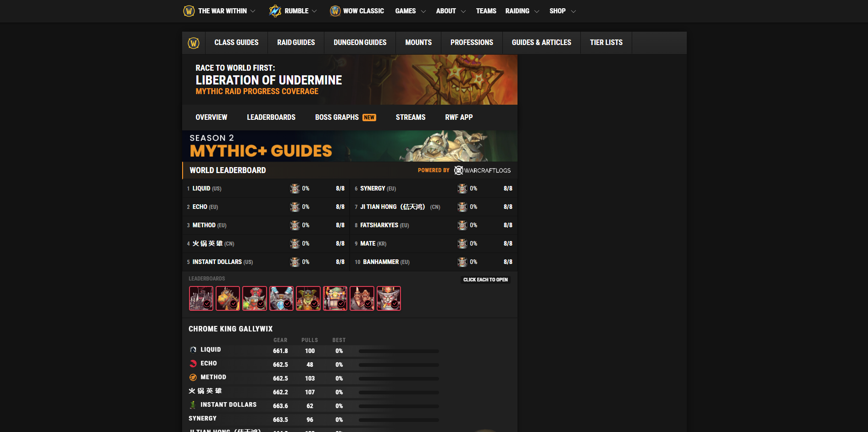868x432 pixels.
Task: Click the WoW Classic round logo icon
Action: coord(335,11)
